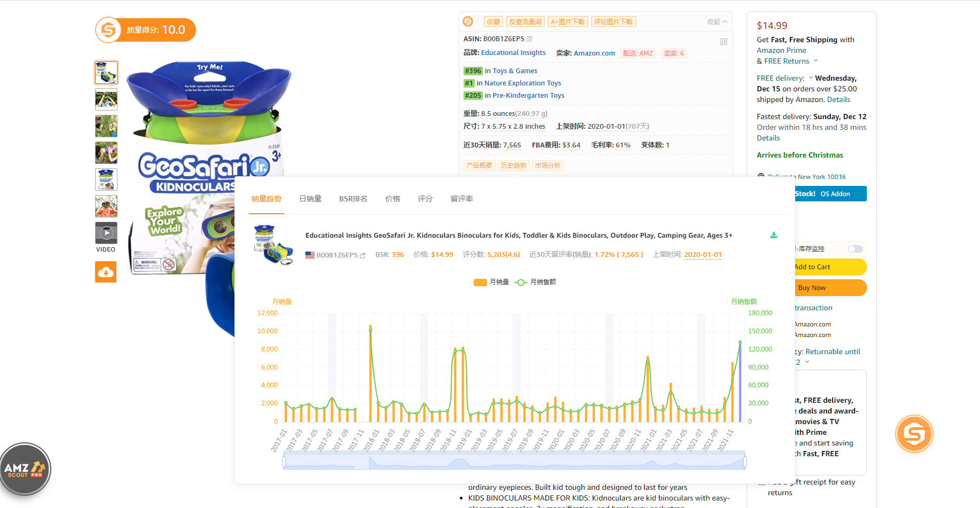Toggle the 月销售额 legend series

click(535, 282)
